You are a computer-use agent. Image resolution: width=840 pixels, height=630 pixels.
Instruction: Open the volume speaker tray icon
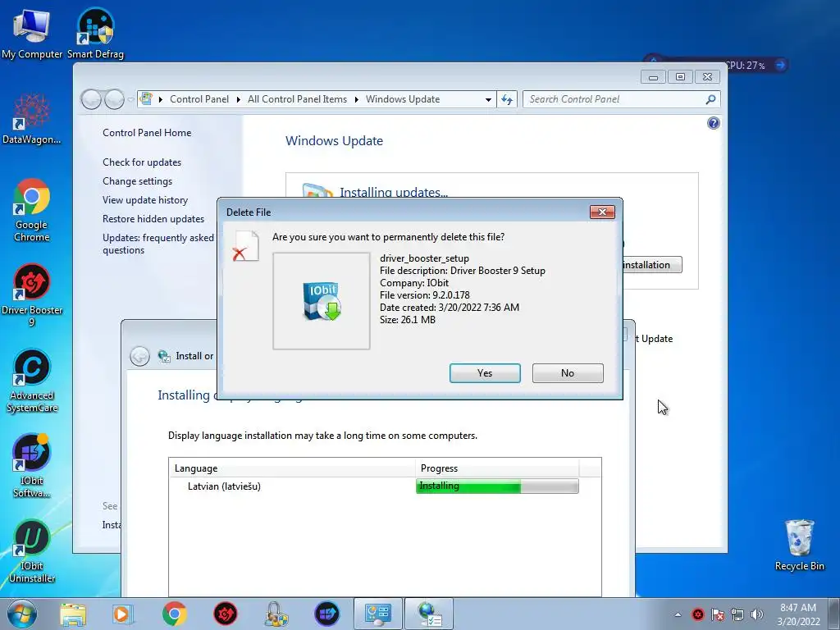[757, 614]
